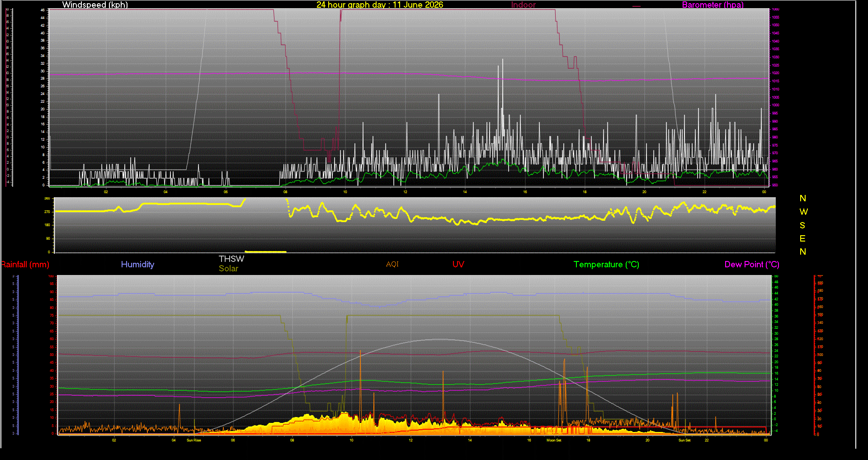Image resolution: width=868 pixels, height=460 pixels.
Task: Click the 'Sun Set' time-axis marker
Action: [x=684, y=440]
